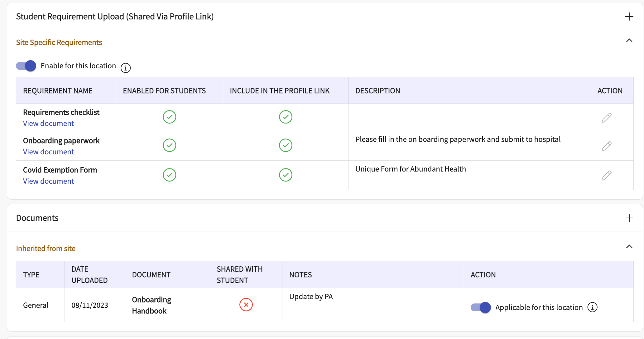The width and height of the screenshot is (644, 339).
Task: Toggle Applicable for this location switch
Action: point(481,308)
